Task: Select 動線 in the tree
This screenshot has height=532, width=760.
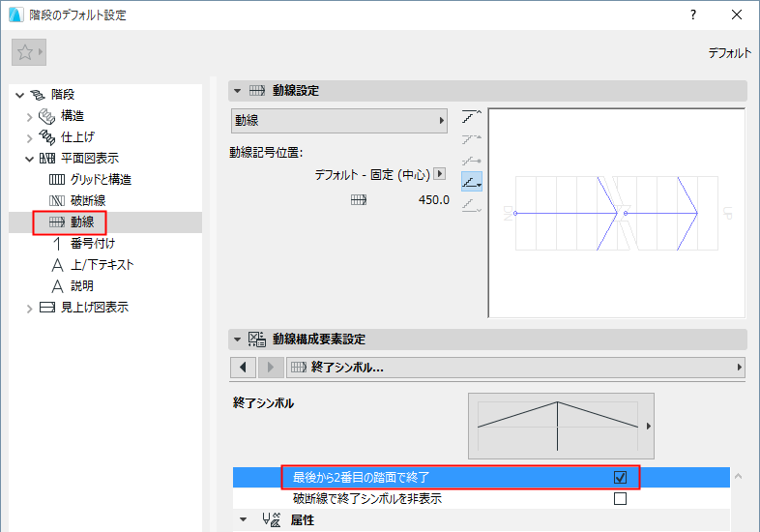Action: point(82,222)
